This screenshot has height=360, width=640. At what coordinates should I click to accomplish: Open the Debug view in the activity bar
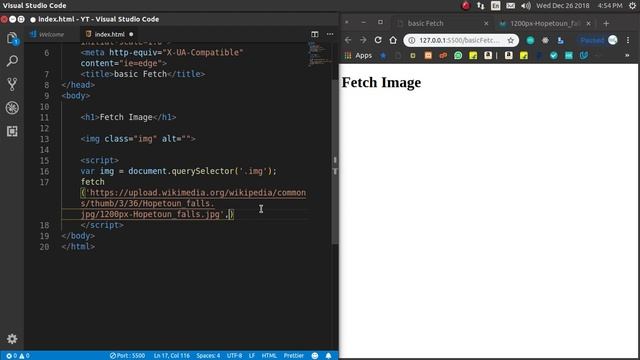click(x=12, y=108)
